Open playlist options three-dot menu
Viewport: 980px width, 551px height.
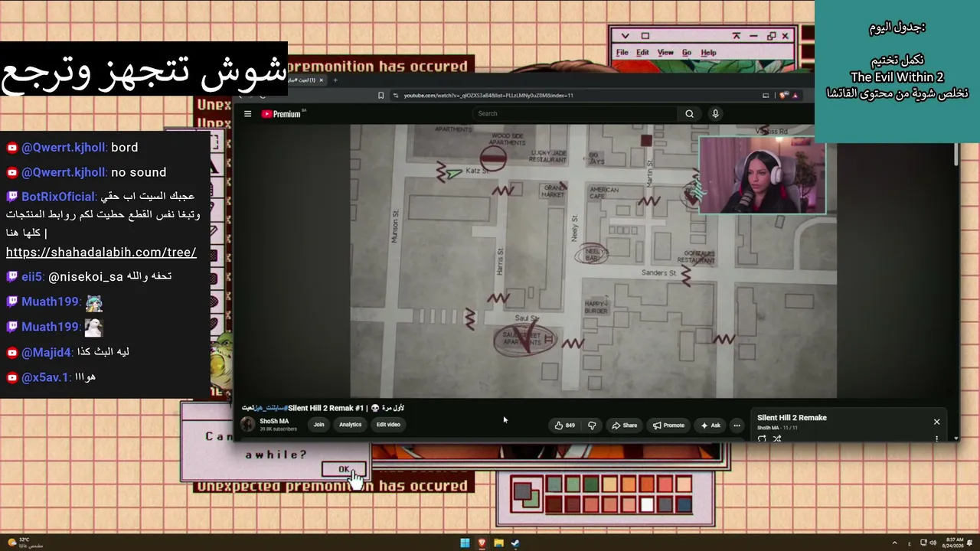936,439
